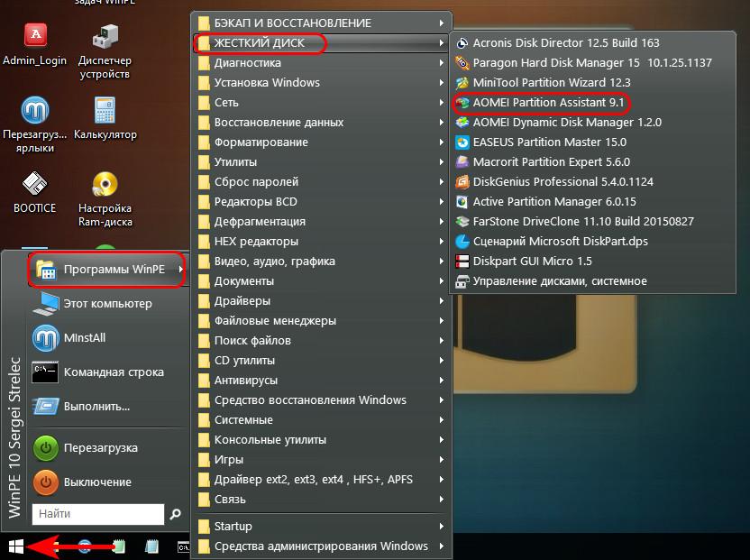Open the Документы menu item

pos(322,281)
